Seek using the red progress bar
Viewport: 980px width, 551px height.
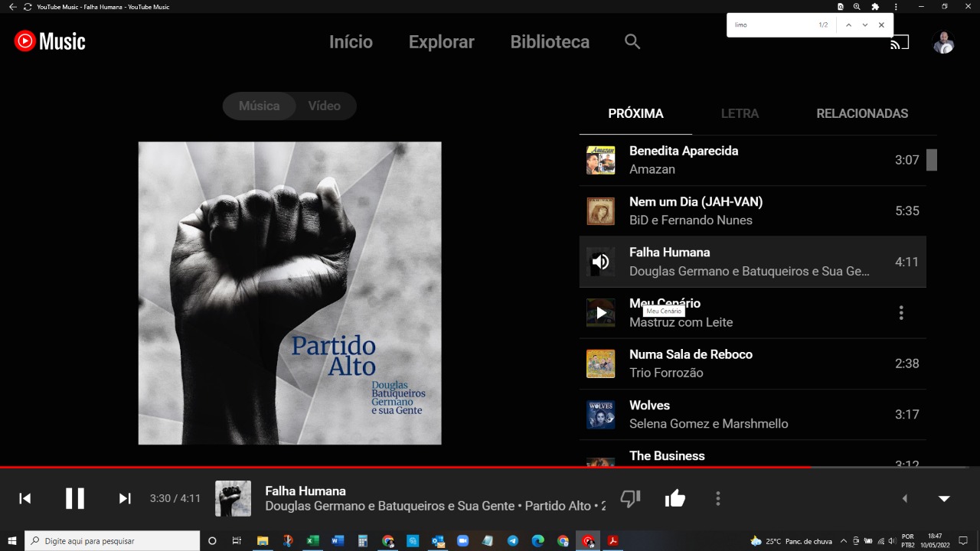(x=490, y=467)
